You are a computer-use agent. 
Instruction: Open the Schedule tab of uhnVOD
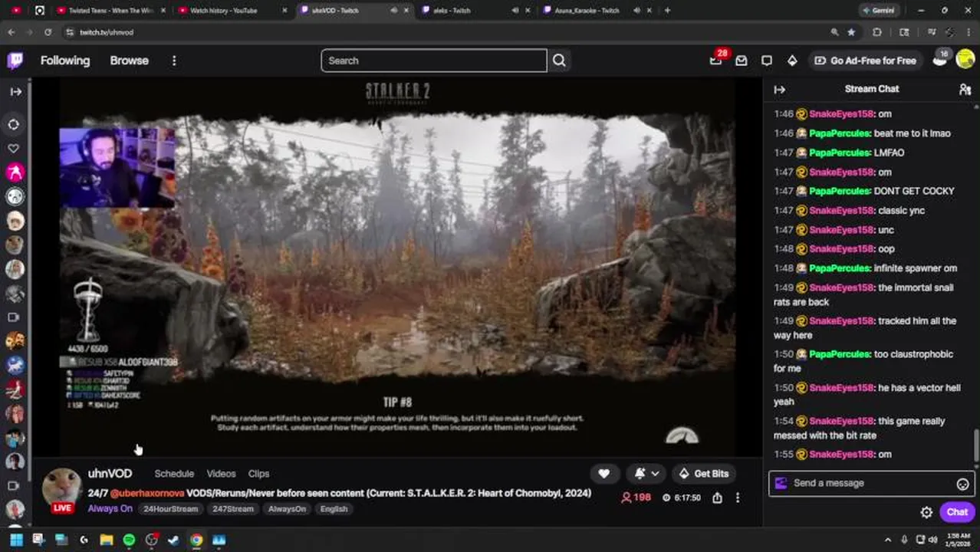tap(174, 474)
